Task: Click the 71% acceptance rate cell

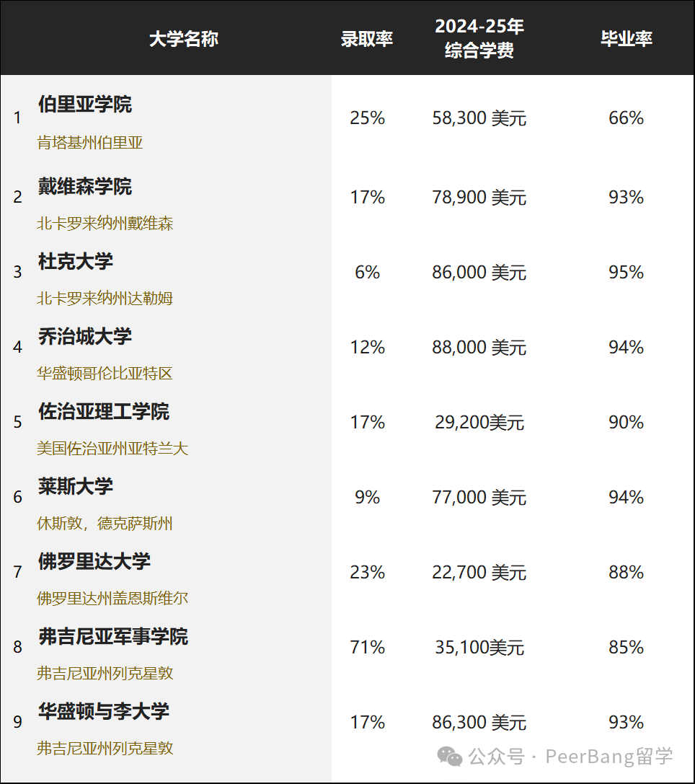Action: coord(367,648)
